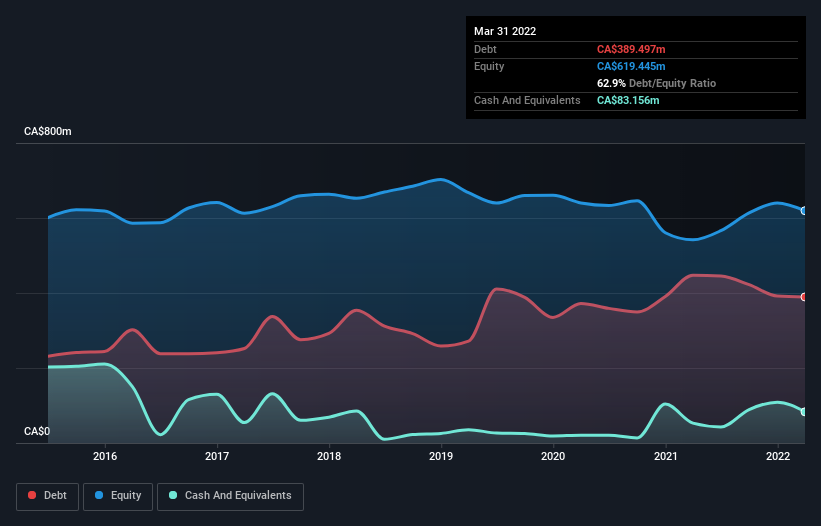Click the CA$389.497m debt value
Screen dimensions: 821x526
click(x=631, y=49)
